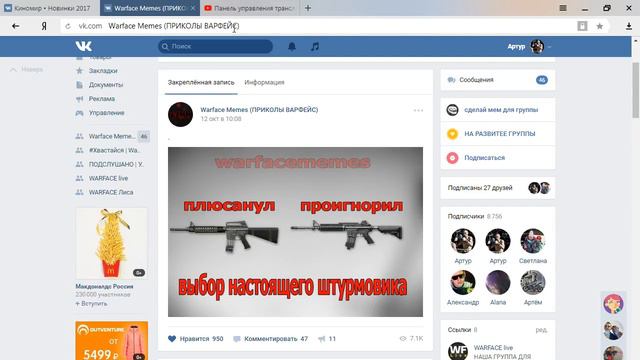Like the pinned post heart icon
The height and width of the screenshot is (360, 640).
pos(172,338)
